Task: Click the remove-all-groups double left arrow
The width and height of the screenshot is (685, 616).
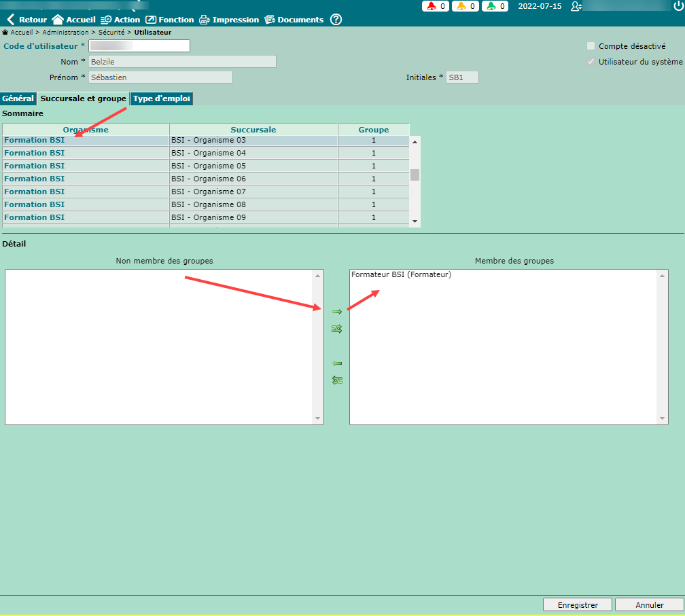Action: [x=336, y=380]
